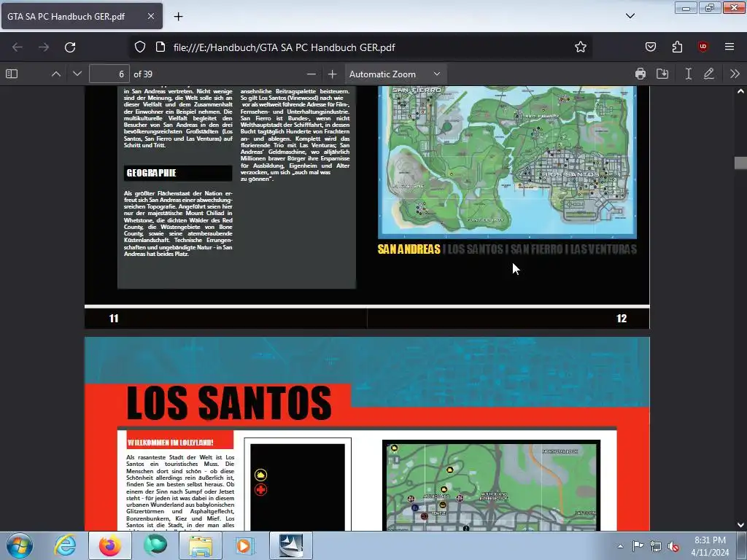Open Windows Explorer folder from taskbar
The height and width of the screenshot is (560, 747).
[201, 545]
